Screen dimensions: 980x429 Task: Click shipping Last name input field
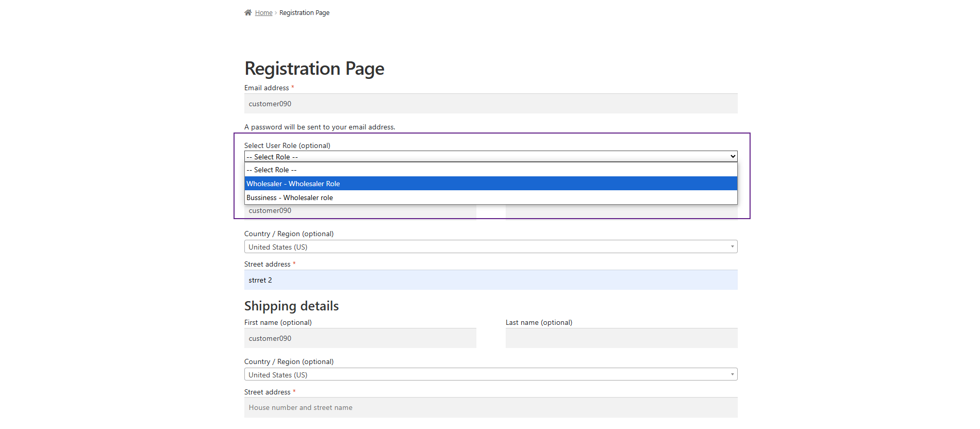click(622, 338)
